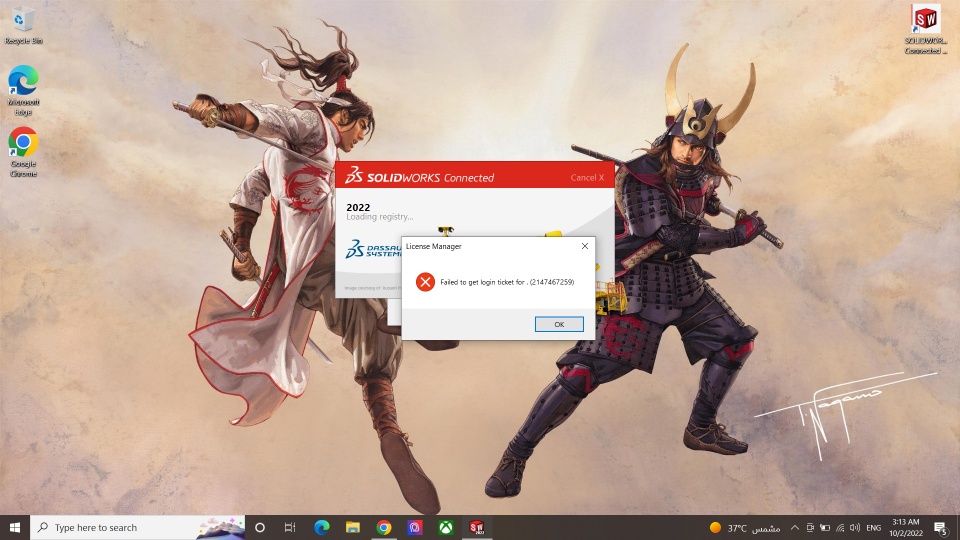Click the taskbar search box
The image size is (960, 540).
[x=138, y=527]
